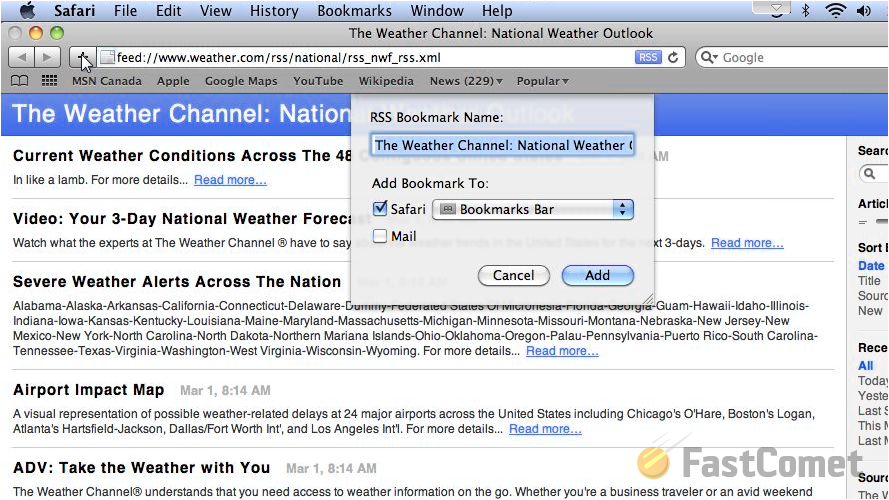Screen dimensions: 889x500
Task: Open the Apple bookmark
Action: (x=173, y=81)
